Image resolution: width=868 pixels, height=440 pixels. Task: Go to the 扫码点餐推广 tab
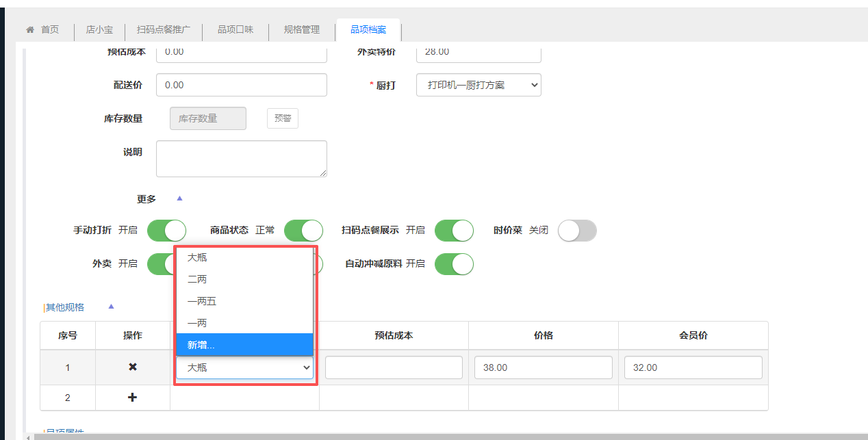(x=164, y=30)
